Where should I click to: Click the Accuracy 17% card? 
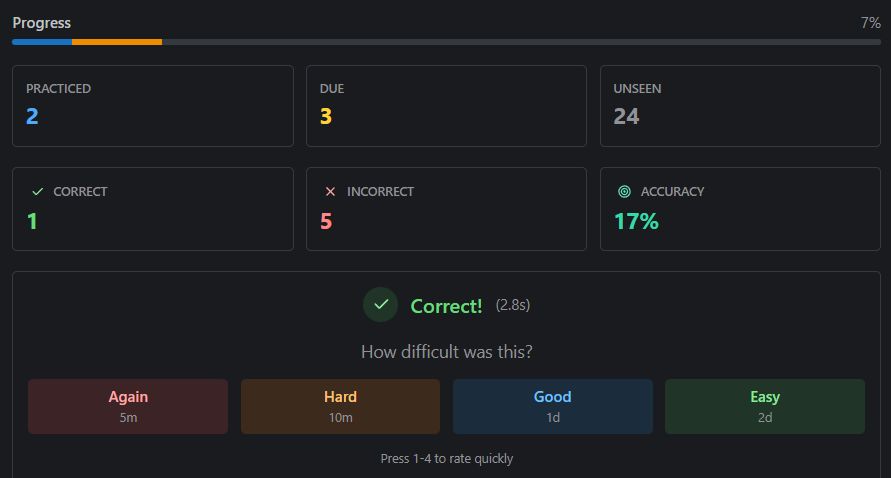click(740, 209)
